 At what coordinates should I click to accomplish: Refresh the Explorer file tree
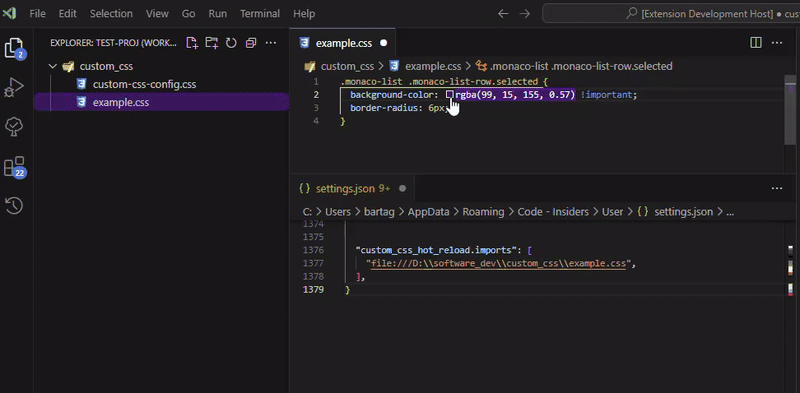pyautogui.click(x=231, y=43)
